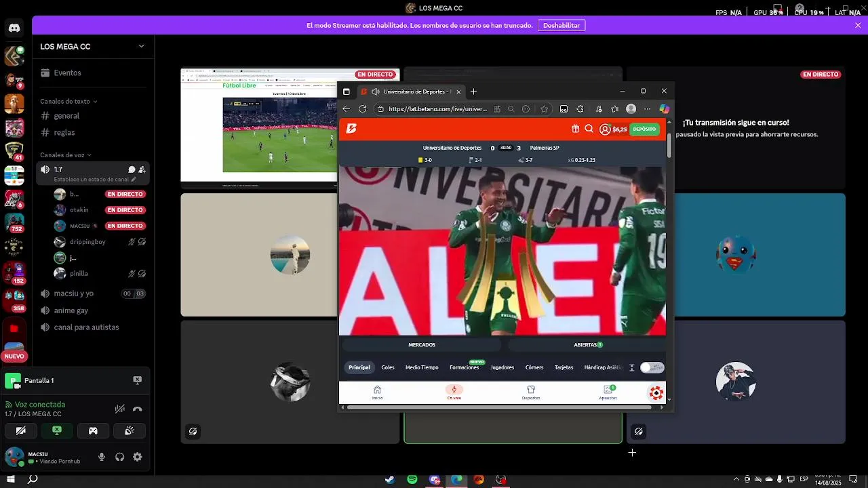Select the Formaciones market filter

464,367
